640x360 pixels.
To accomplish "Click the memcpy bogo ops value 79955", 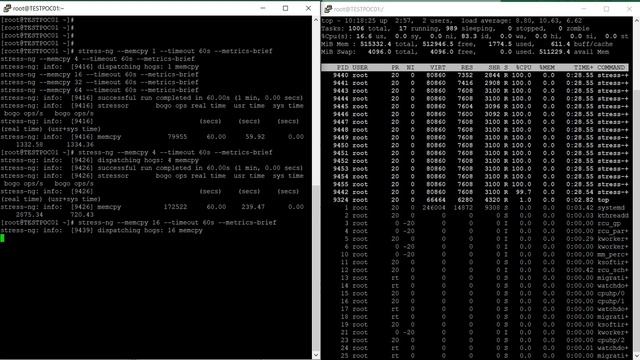I will click(x=177, y=137).
